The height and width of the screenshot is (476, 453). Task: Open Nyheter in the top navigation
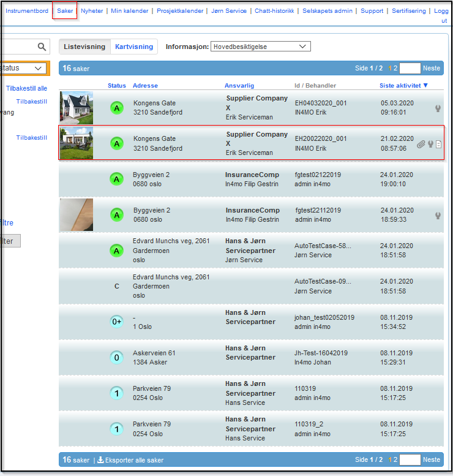coord(92,11)
